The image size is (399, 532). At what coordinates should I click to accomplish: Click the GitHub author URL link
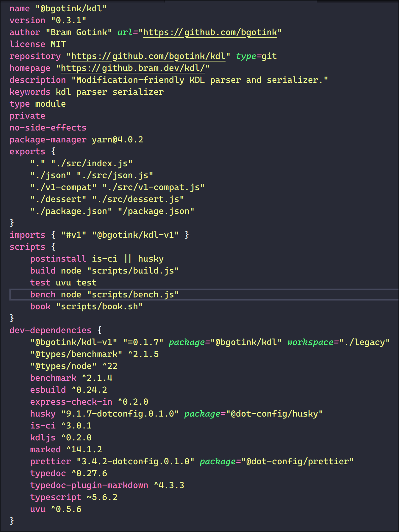pos(210,32)
